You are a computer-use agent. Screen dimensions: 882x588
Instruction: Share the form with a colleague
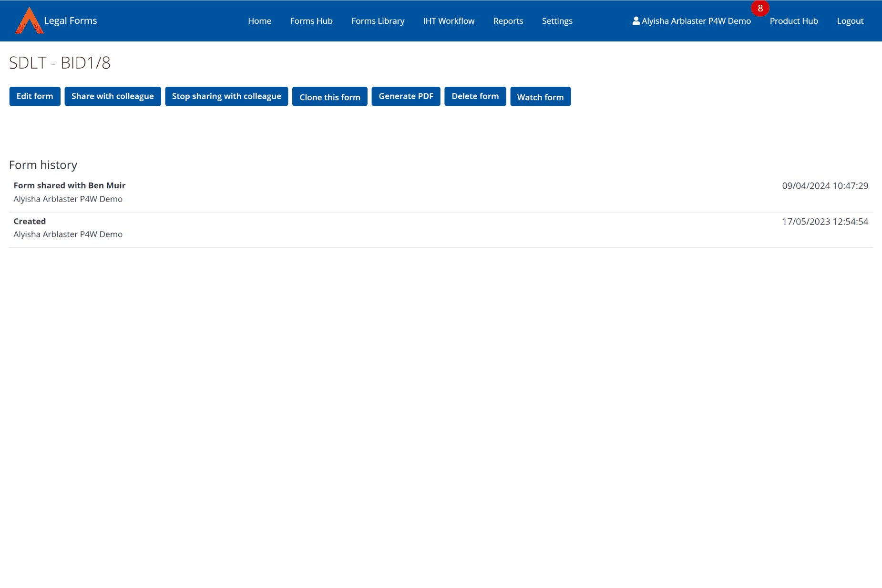113,96
